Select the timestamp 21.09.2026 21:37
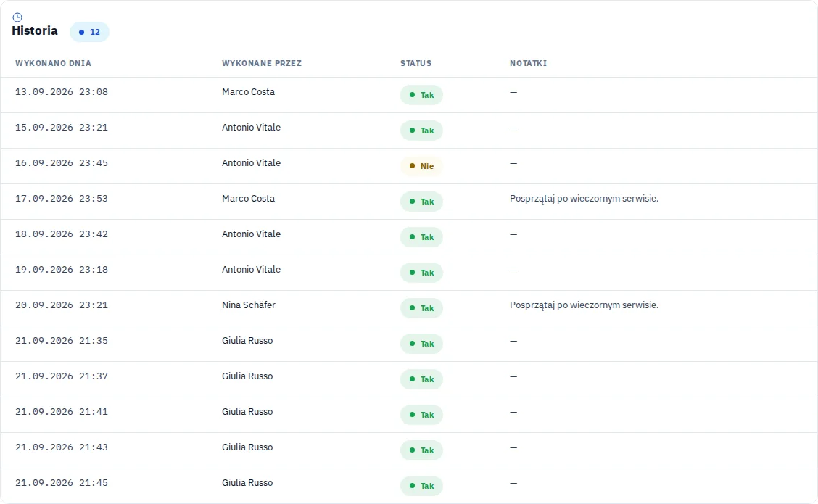 point(62,376)
